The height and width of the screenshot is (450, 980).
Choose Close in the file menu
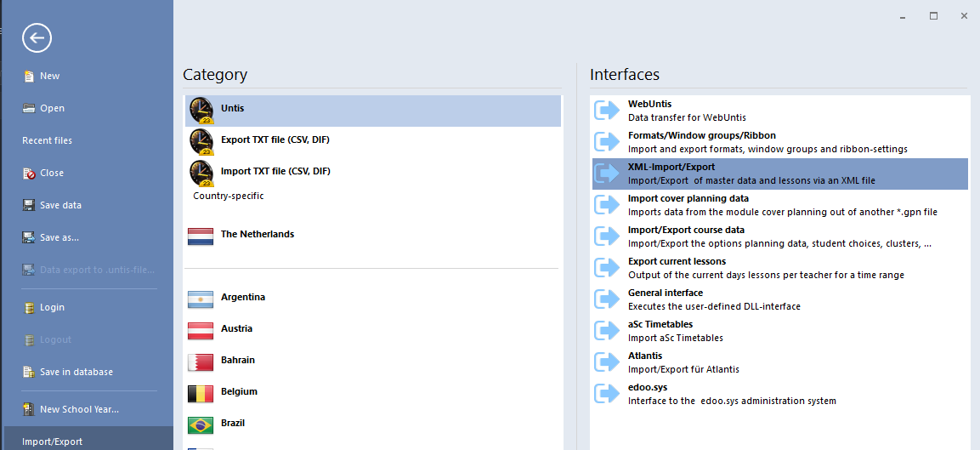(52, 173)
